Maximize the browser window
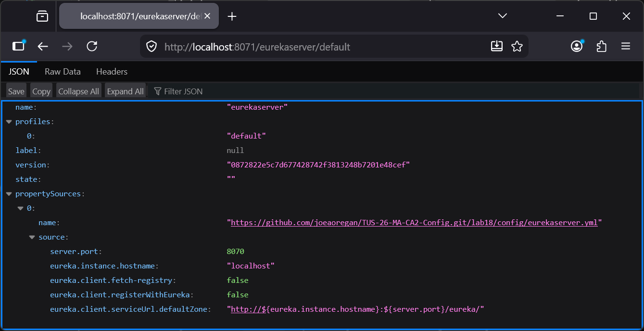 593,16
